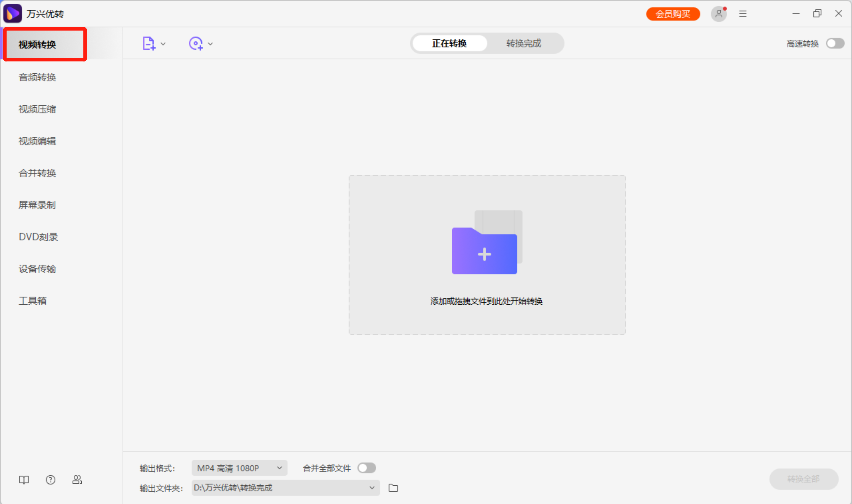Open the MP4 高清 1080P format dropdown
This screenshot has height=504, width=852.
point(239,468)
